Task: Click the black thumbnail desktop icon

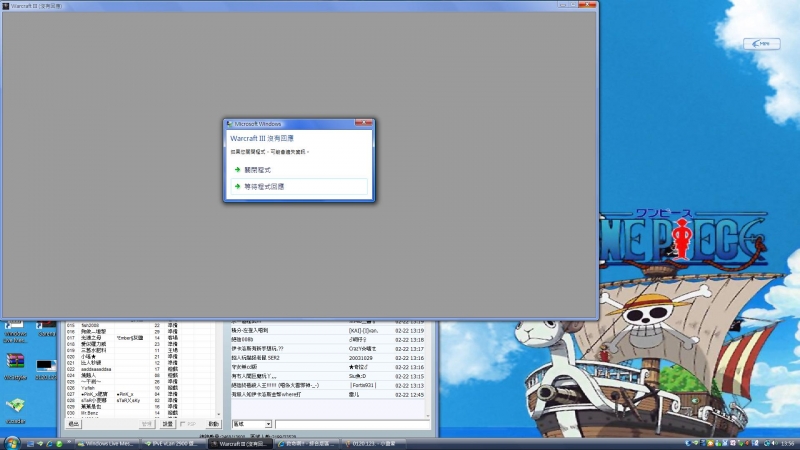Action: tap(46, 366)
